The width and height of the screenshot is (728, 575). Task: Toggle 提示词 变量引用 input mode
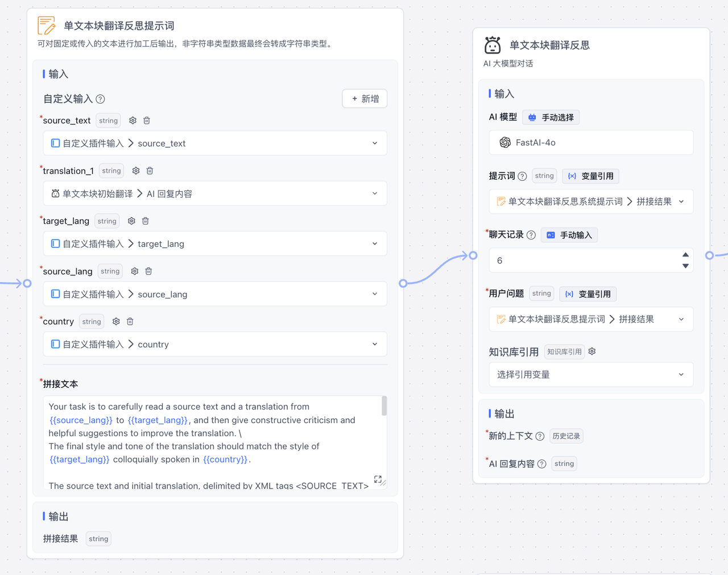590,176
